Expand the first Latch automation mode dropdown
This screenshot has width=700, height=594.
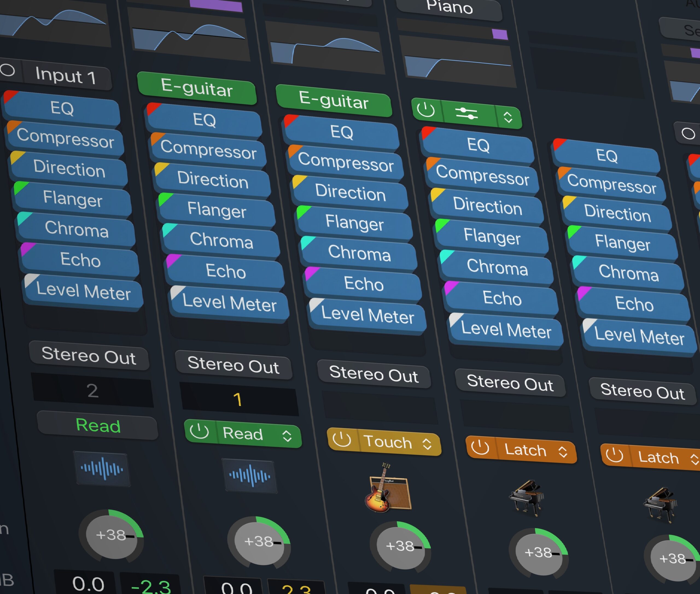pyautogui.click(x=563, y=452)
